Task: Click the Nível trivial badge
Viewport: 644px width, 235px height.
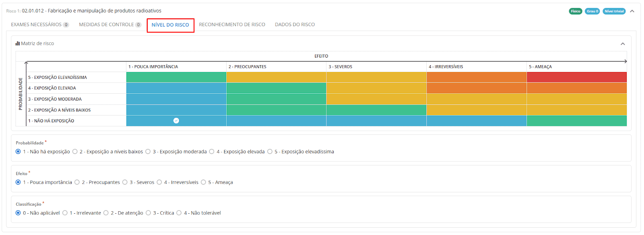Action: 614,11
